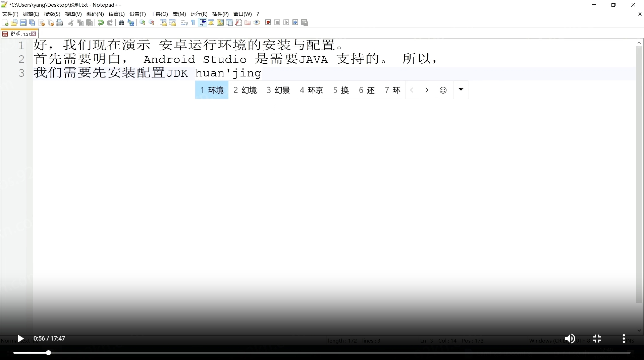Click the Playback macro icon
The width and height of the screenshot is (644, 360).
point(286,22)
